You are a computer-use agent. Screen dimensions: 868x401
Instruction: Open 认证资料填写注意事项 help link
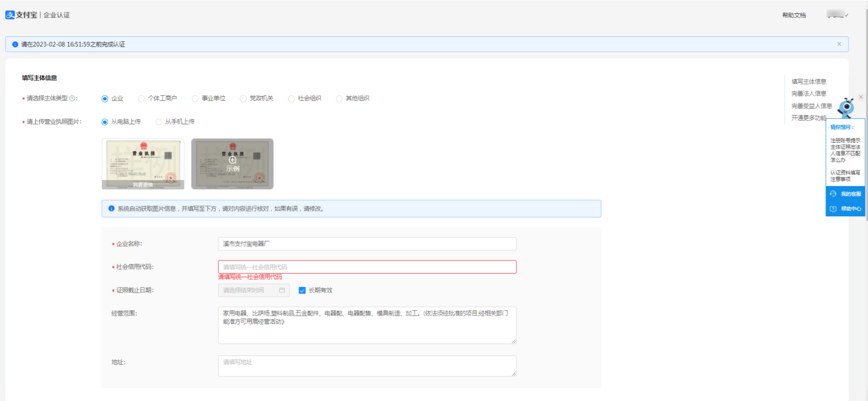point(845,176)
